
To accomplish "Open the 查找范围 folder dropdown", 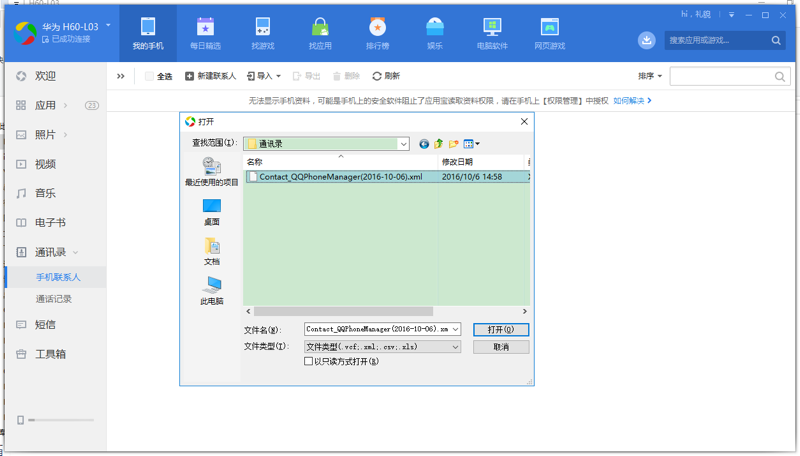I will click(x=403, y=144).
